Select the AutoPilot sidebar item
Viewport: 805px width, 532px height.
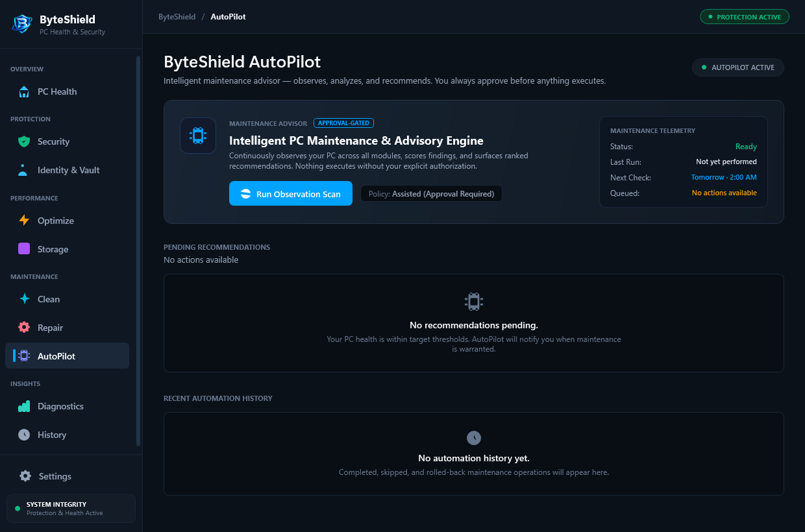[68, 356]
